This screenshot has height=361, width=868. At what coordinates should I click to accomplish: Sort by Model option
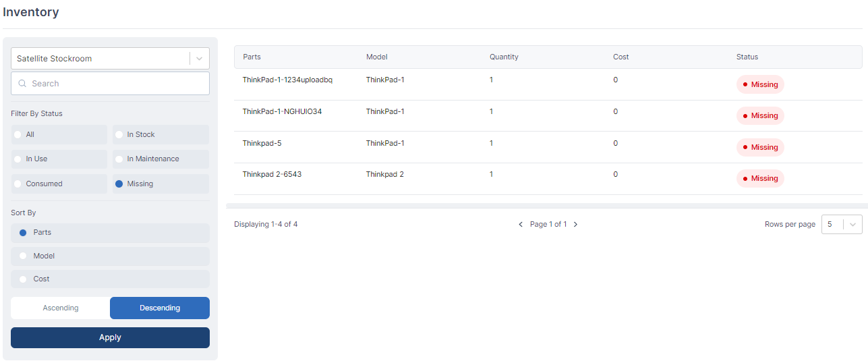[x=110, y=256]
